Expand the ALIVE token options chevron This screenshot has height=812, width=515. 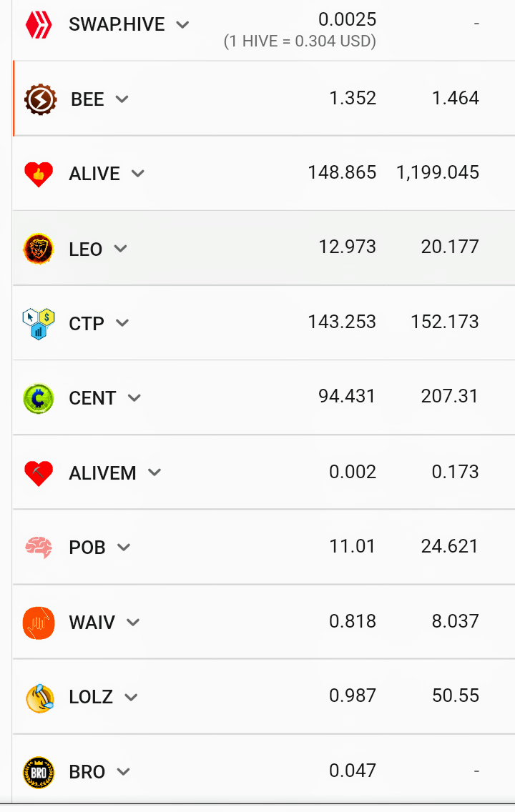pos(138,174)
